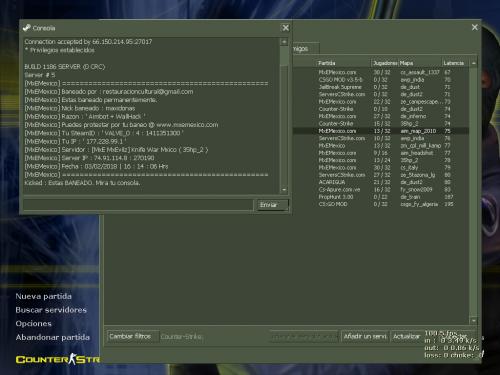500x375 pixels.
Task: Open Opciones from main menu
Action: [33, 324]
